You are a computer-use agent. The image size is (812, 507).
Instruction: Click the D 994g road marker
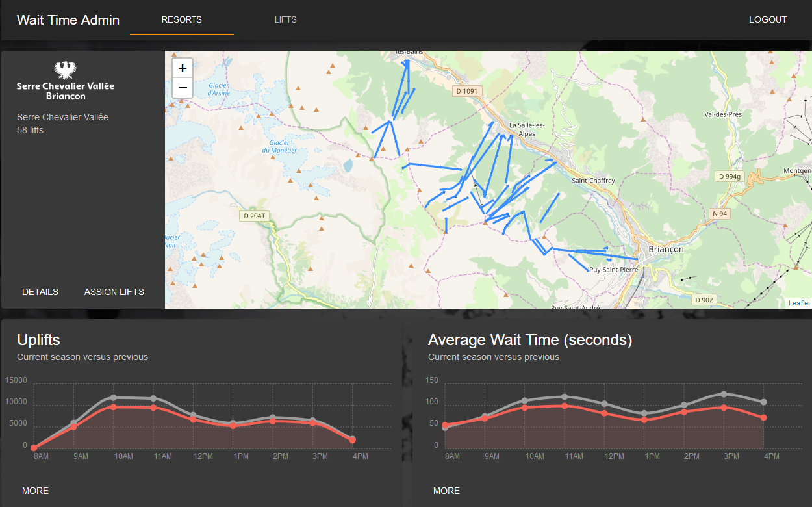click(730, 176)
